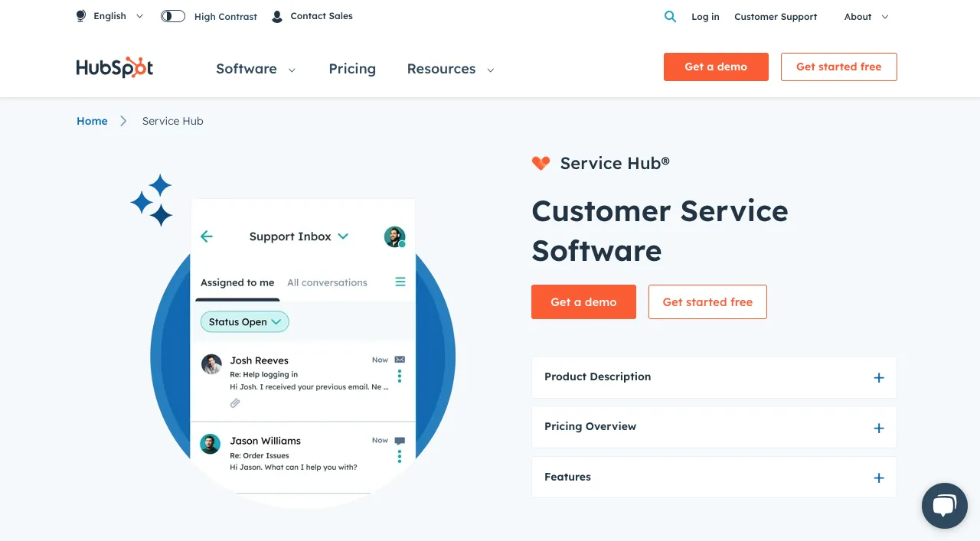Click the "Hi Jason. What can I help you with?" preview
Image resolution: width=980 pixels, height=541 pixels.
(293, 467)
